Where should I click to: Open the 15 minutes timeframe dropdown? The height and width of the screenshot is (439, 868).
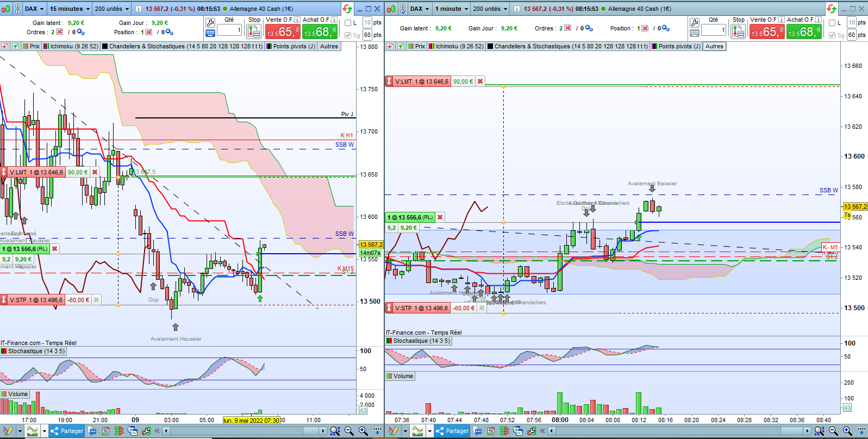tap(70, 9)
